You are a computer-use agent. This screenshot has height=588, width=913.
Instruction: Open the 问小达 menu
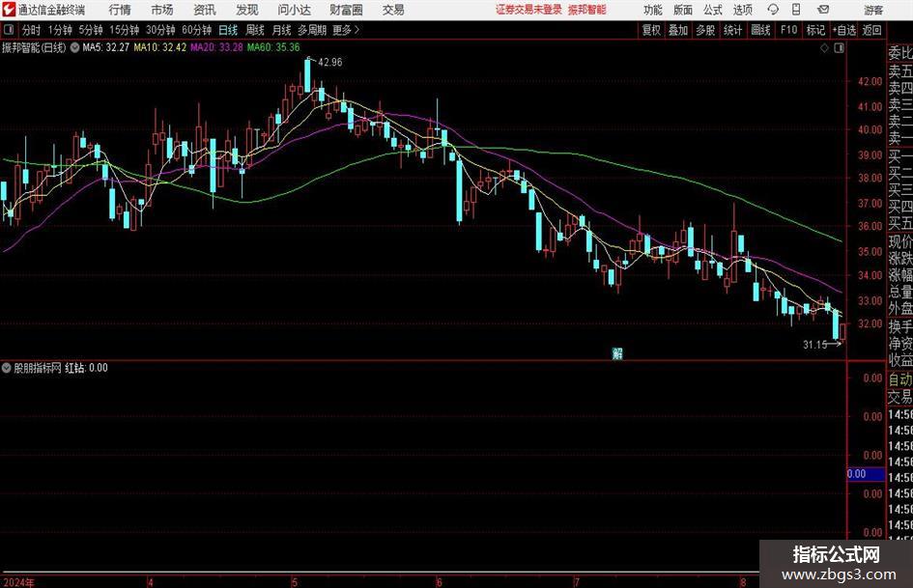pos(294,10)
